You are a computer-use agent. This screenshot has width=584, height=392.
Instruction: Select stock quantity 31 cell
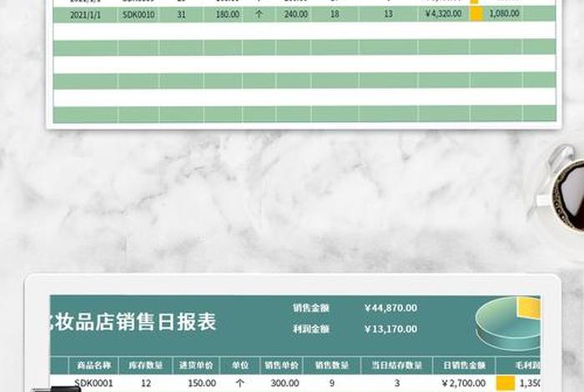[x=181, y=14]
